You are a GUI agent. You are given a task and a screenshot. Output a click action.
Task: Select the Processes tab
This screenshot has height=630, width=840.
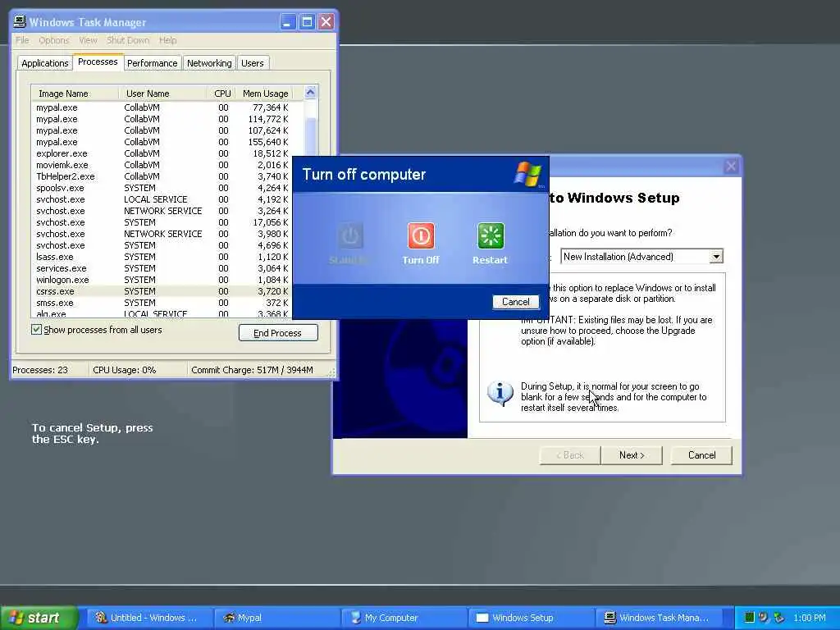click(x=98, y=62)
